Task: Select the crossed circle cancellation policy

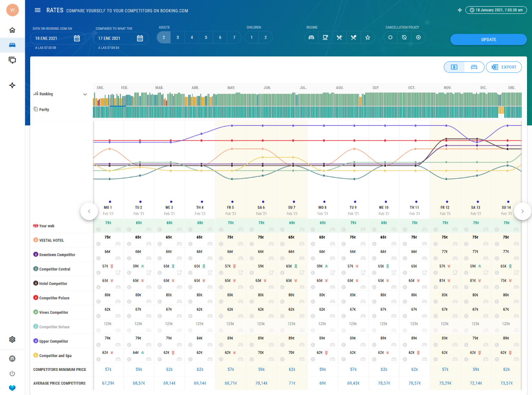Action: coord(404,38)
